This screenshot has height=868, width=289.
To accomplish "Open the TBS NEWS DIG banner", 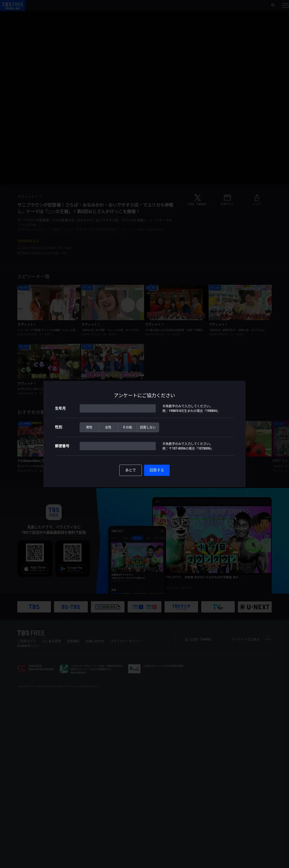I will pyautogui.click(x=108, y=607).
